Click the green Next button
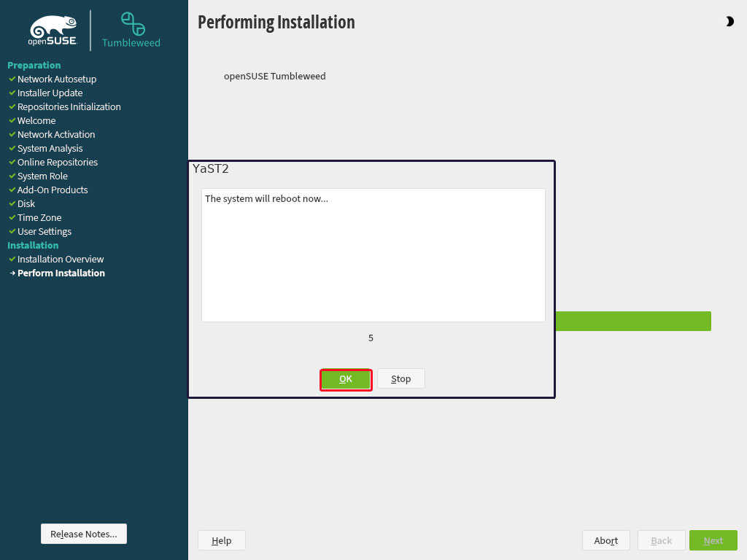747x560 pixels. [x=713, y=540]
